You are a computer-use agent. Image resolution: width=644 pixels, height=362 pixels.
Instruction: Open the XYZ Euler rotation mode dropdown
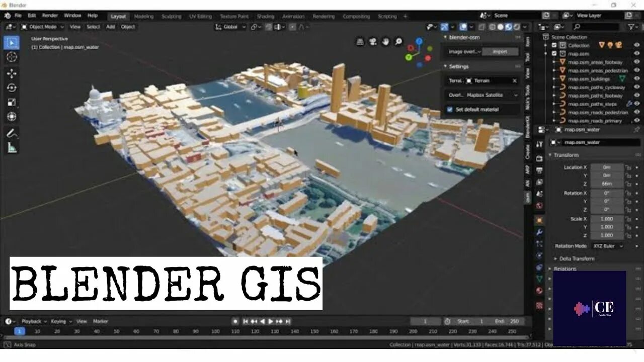click(x=607, y=246)
